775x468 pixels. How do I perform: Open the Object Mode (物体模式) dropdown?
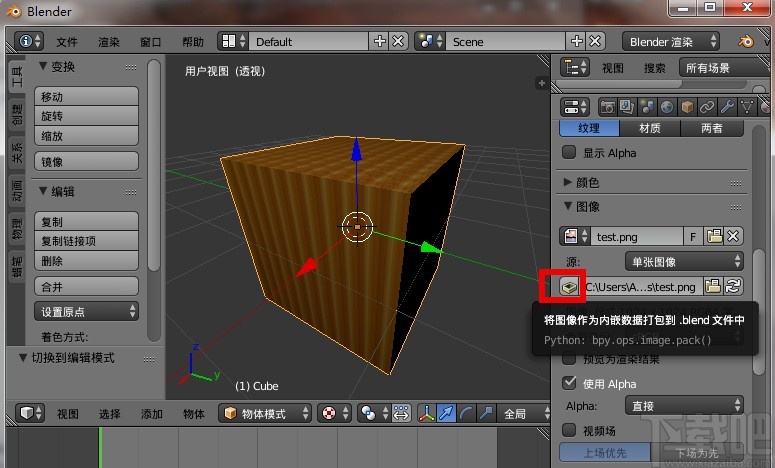click(265, 413)
